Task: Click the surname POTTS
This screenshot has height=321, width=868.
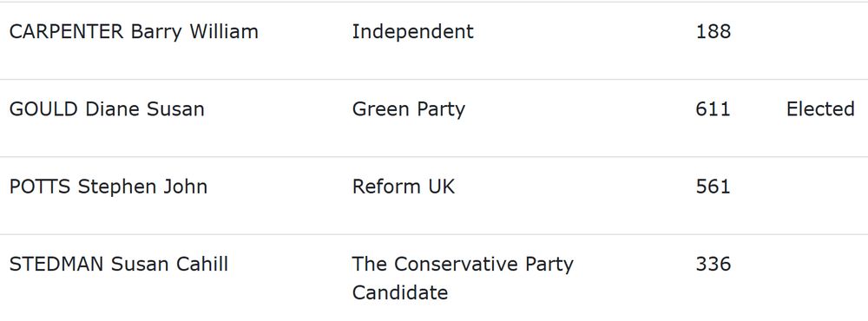Action: 40,187
